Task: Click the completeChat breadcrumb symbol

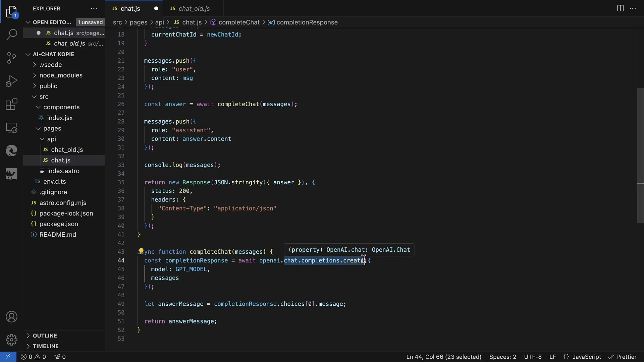Action: point(235,22)
